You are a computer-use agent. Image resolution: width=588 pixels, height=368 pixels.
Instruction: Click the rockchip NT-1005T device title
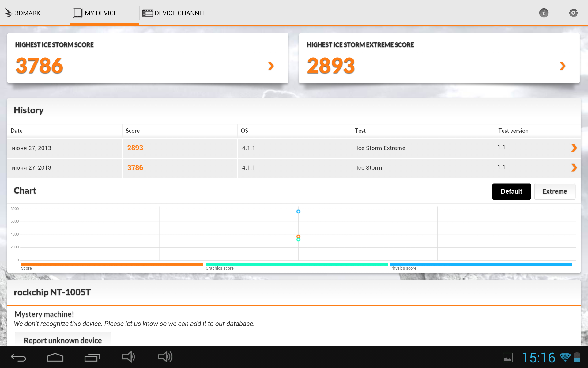[x=52, y=292]
